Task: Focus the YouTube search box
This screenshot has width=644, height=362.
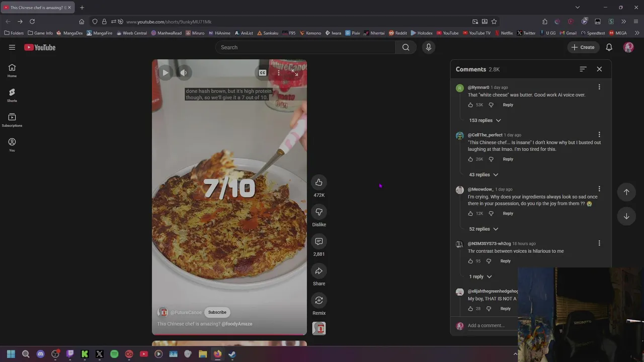Action: [305, 47]
